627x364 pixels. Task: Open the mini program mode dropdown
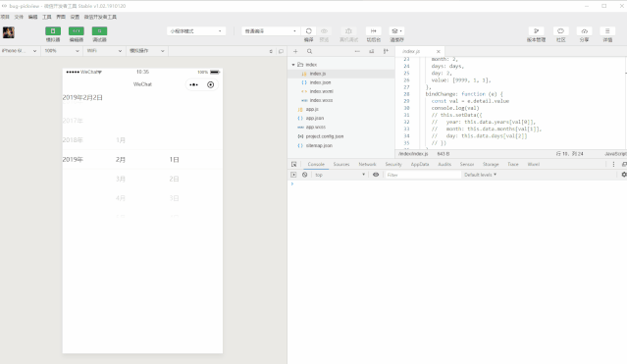(196, 31)
